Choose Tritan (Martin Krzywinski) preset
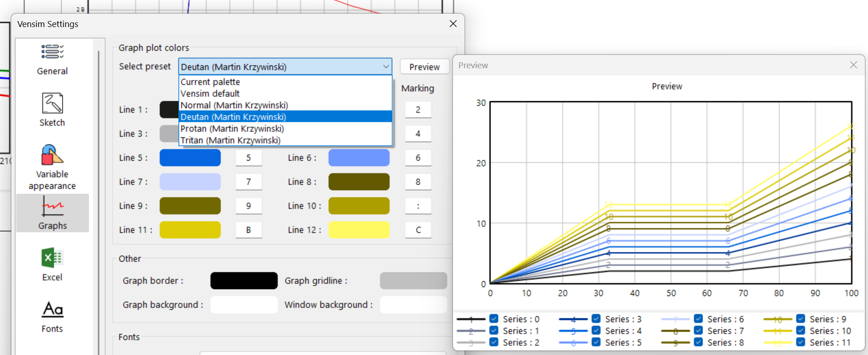The image size is (868, 355). click(286, 140)
